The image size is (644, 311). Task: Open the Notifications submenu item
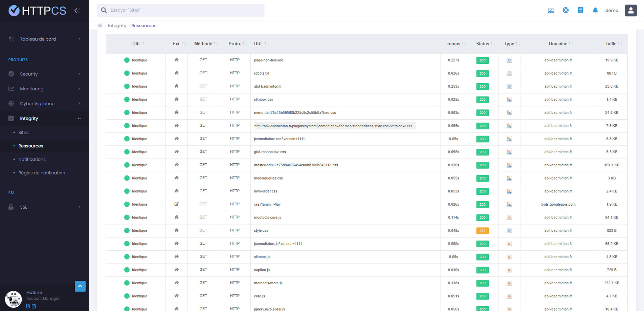32,159
